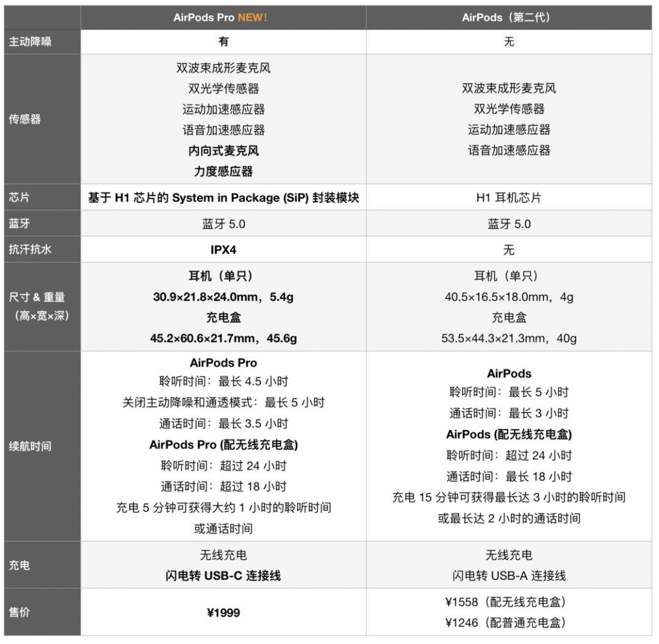Select the 芯片 row label
Screen dimensions: 659x644
click(x=19, y=197)
